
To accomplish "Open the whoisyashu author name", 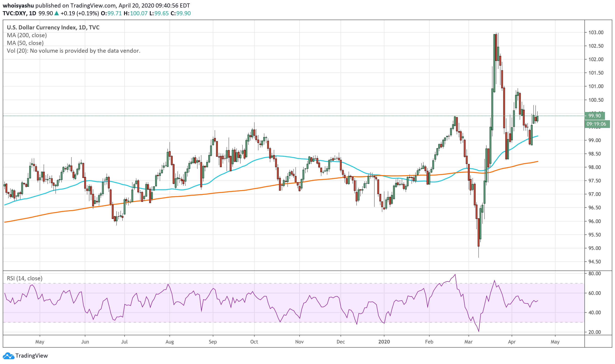I will click(18, 5).
